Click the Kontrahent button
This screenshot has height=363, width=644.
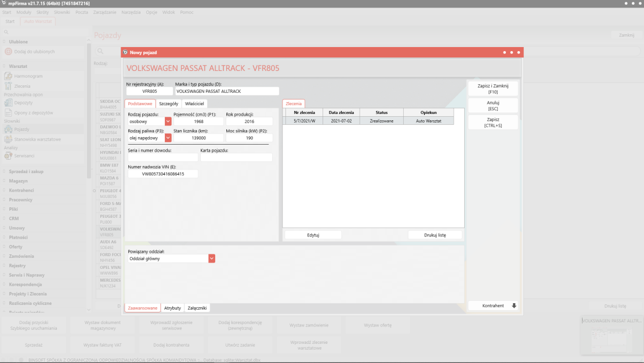[x=493, y=306]
